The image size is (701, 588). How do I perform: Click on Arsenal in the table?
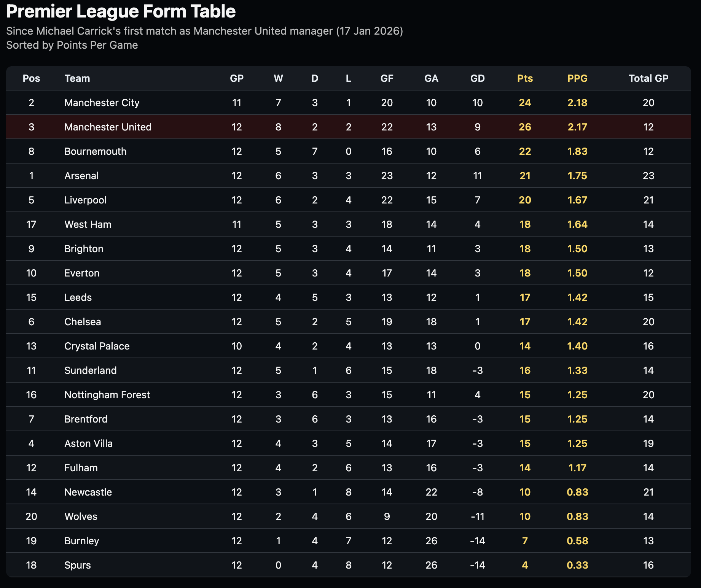pos(81,176)
